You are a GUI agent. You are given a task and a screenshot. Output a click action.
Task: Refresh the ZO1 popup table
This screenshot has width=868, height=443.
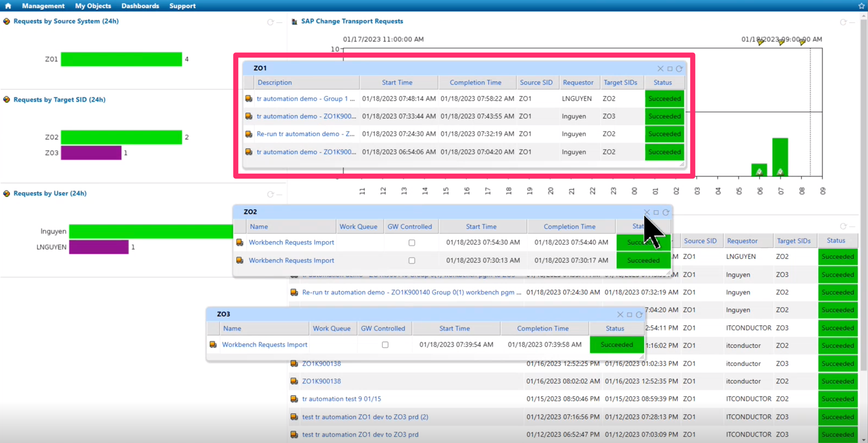[680, 68]
